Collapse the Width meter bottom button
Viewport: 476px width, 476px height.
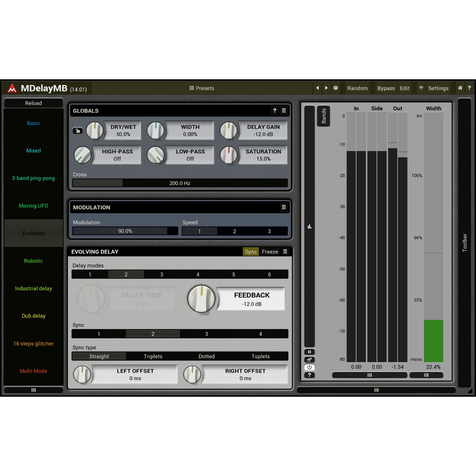click(x=426, y=375)
